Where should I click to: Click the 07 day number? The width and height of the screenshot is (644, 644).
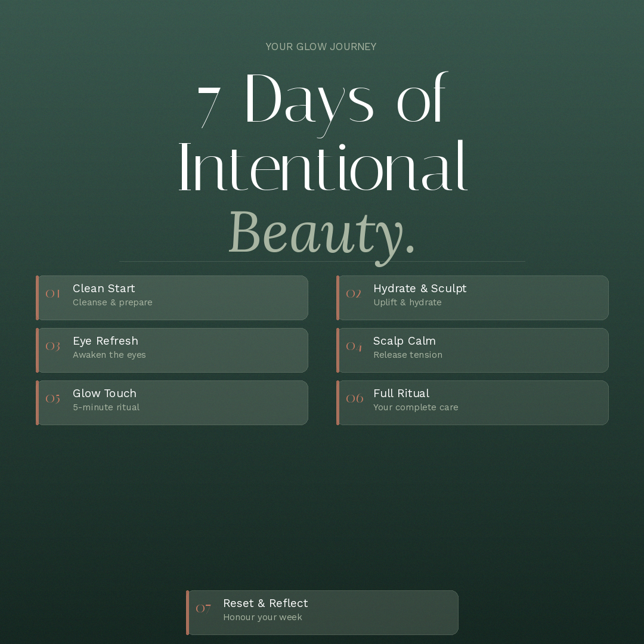tap(203, 608)
